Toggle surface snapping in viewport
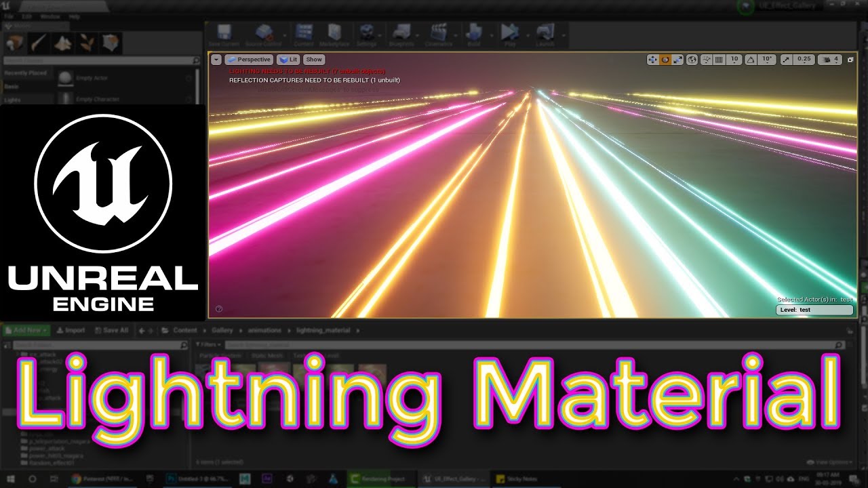Image resolution: width=868 pixels, height=488 pixels. click(707, 60)
